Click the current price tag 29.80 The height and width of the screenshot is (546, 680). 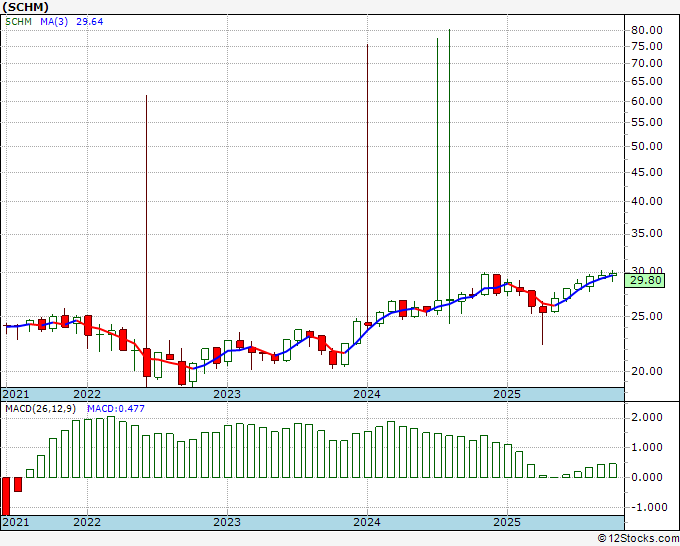tap(646, 280)
